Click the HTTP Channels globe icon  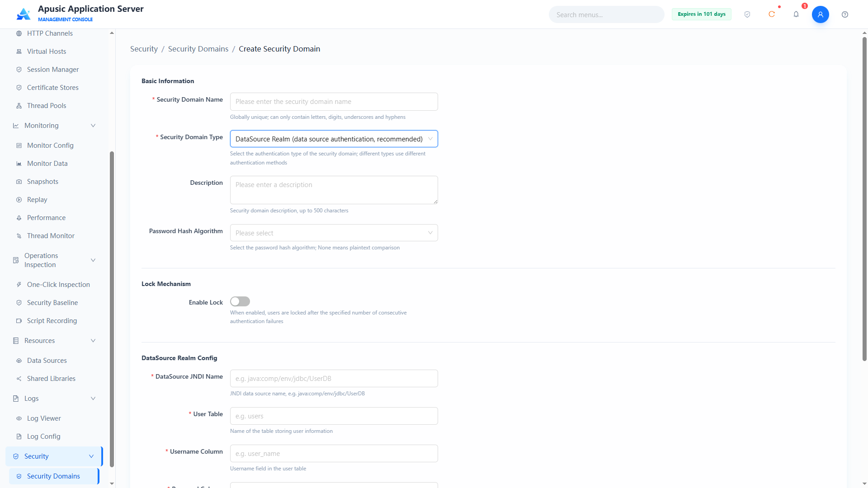(x=19, y=33)
